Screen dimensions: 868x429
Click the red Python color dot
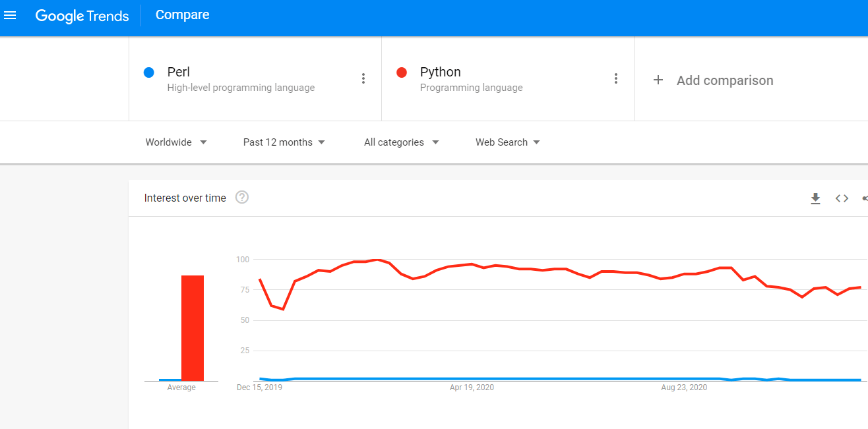tap(402, 72)
